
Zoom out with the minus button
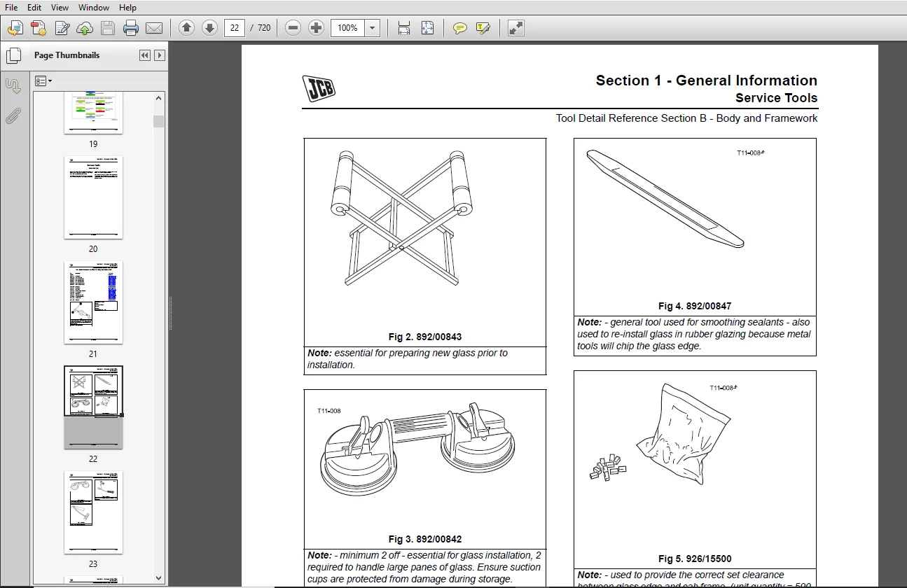[293, 28]
